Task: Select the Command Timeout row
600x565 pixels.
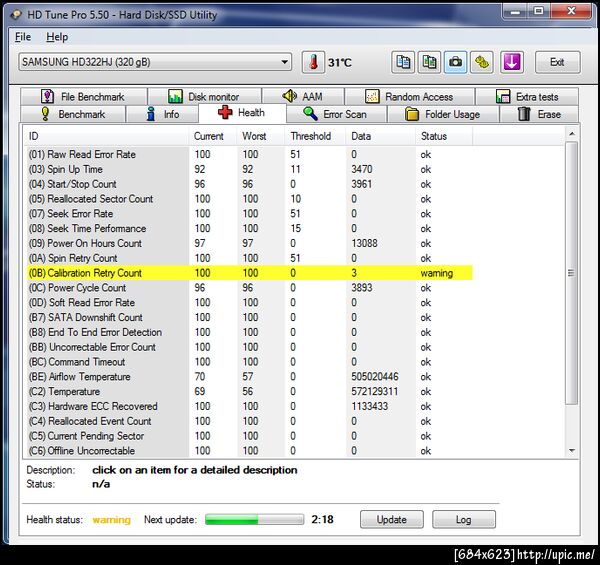Action: 249,362
